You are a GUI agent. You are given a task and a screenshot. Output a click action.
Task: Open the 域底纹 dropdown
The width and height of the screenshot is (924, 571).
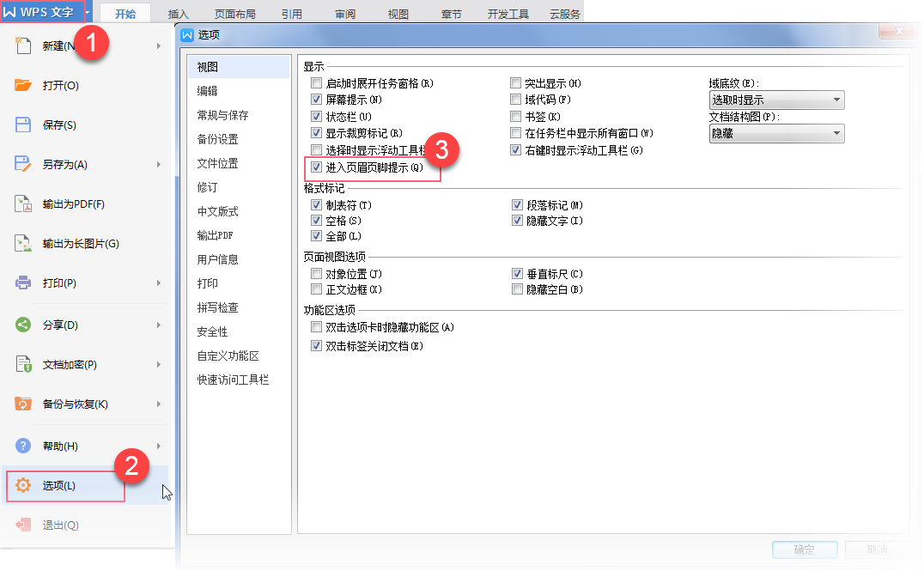[776, 100]
